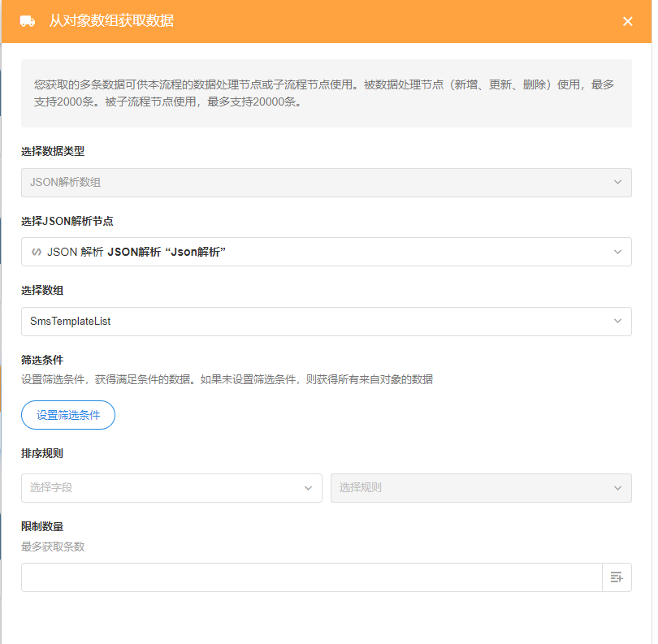Expand the 选择字段 dropdown arrow
The width and height of the screenshot is (658, 644).
pyautogui.click(x=308, y=488)
